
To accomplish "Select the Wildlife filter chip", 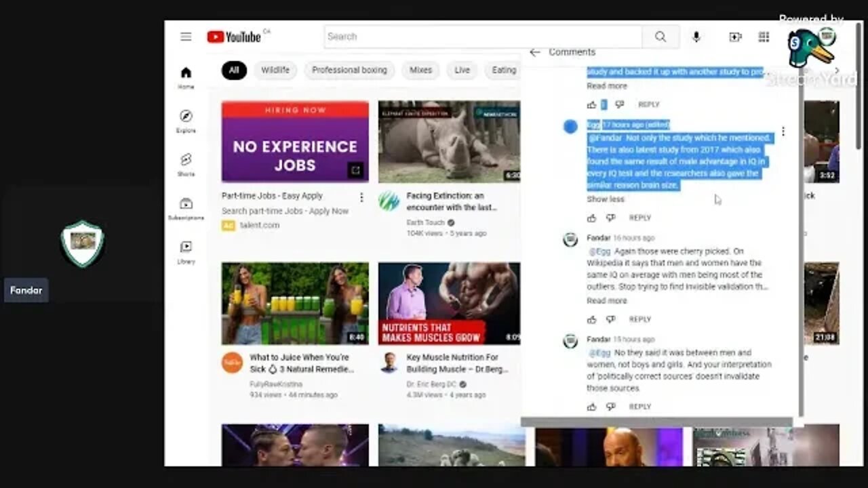I will coord(275,70).
